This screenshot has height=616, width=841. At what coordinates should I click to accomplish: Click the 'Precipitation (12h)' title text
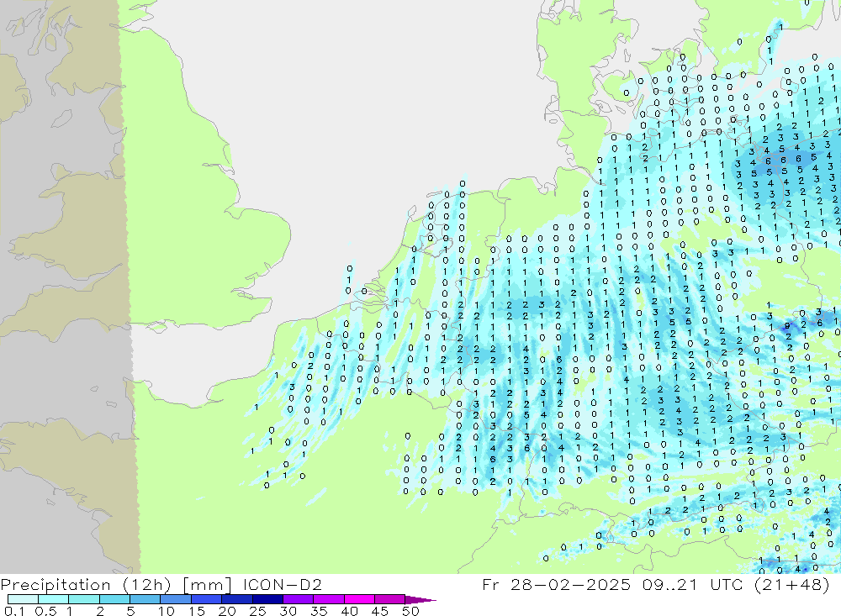click(x=86, y=585)
